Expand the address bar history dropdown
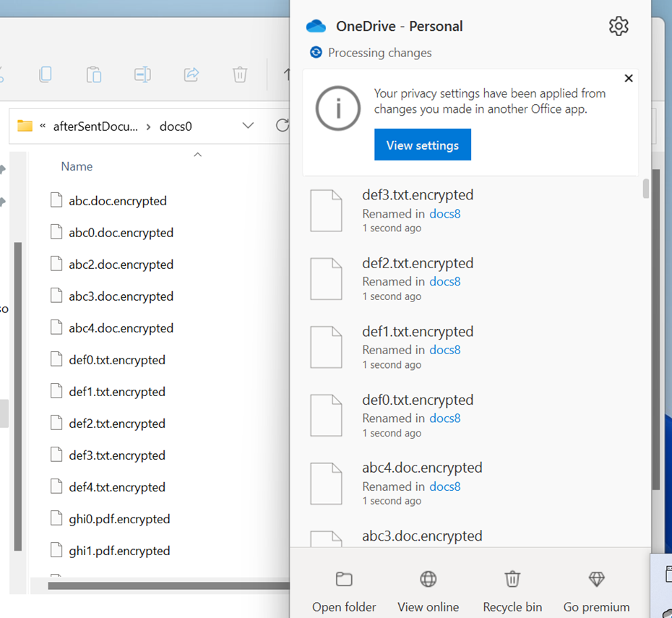 (x=248, y=126)
